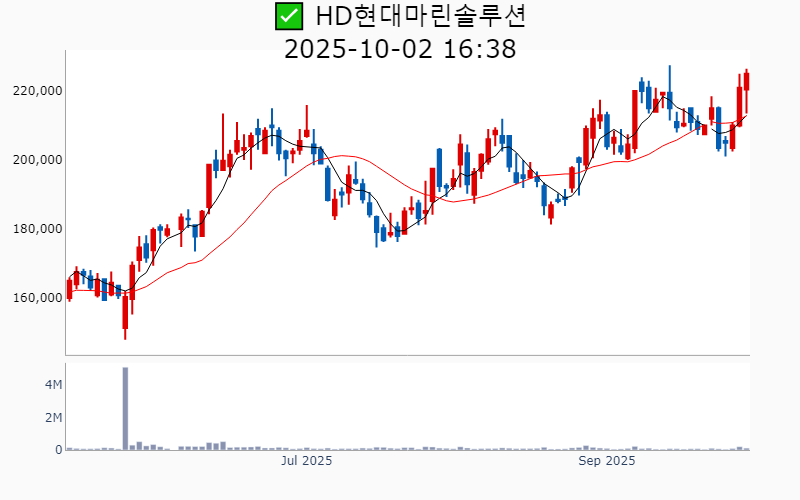Viewport: 800px width, 500px height.
Task: Click the 220,000 price axis label
Action: point(36,91)
